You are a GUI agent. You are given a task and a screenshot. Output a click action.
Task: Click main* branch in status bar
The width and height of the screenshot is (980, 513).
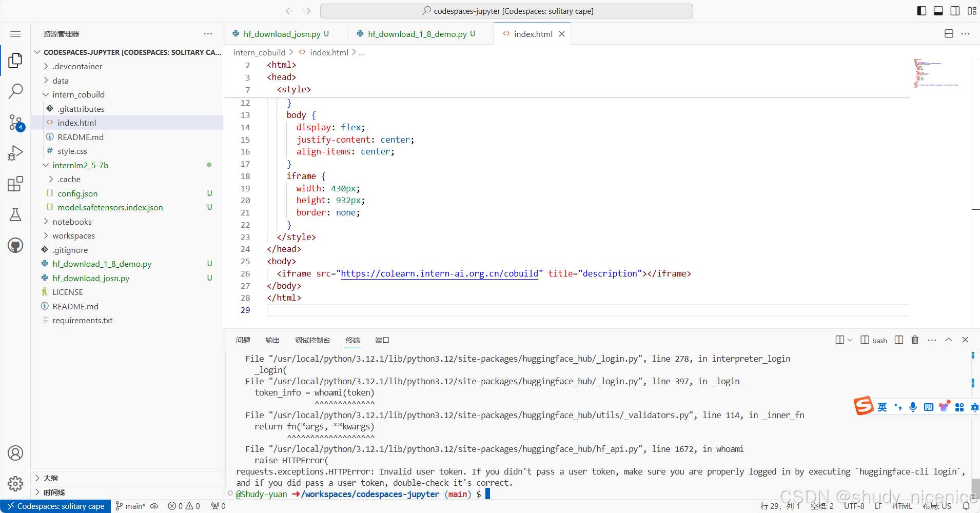click(131, 506)
